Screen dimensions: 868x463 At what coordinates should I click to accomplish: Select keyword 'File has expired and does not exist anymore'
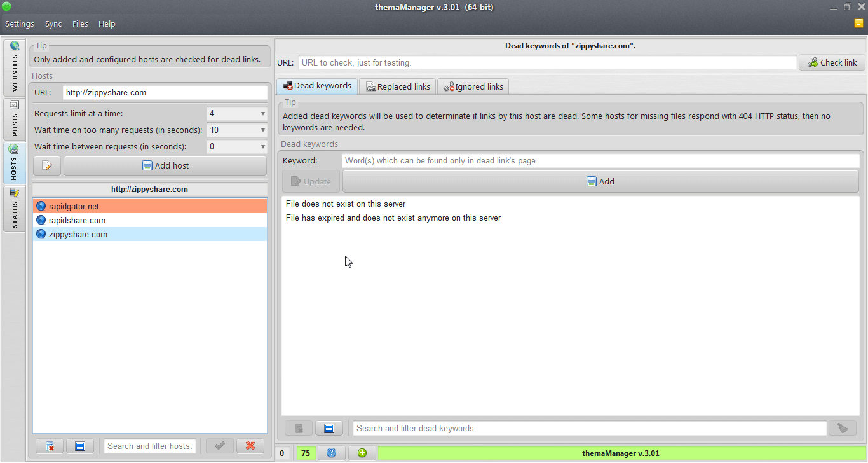[x=571, y=218]
